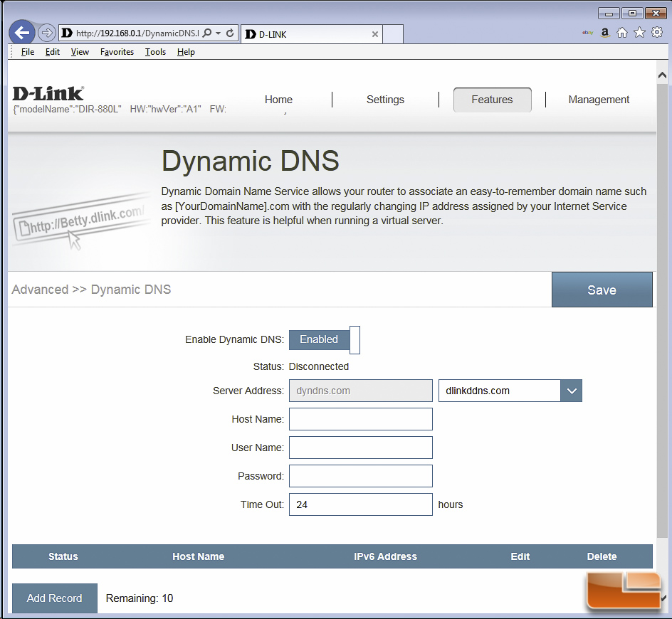Image resolution: width=672 pixels, height=619 pixels.
Task: Select the D-LINK browser tab
Action: click(312, 34)
